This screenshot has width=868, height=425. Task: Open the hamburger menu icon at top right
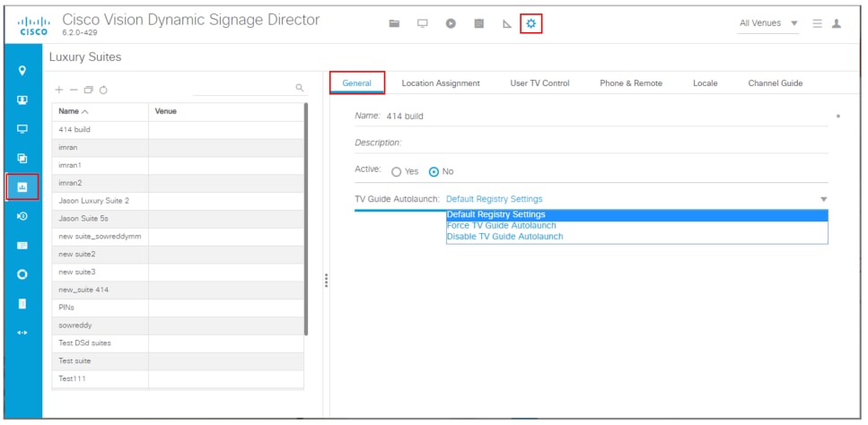[x=817, y=23]
